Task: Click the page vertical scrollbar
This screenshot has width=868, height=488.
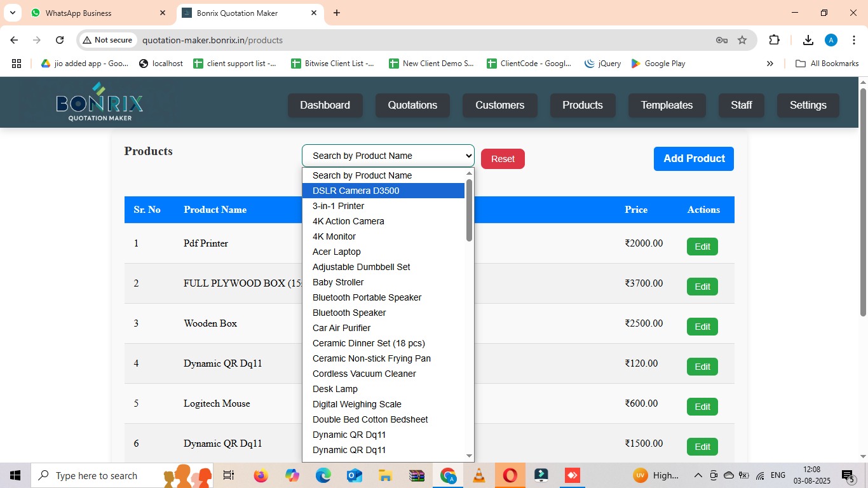Action: point(863,202)
